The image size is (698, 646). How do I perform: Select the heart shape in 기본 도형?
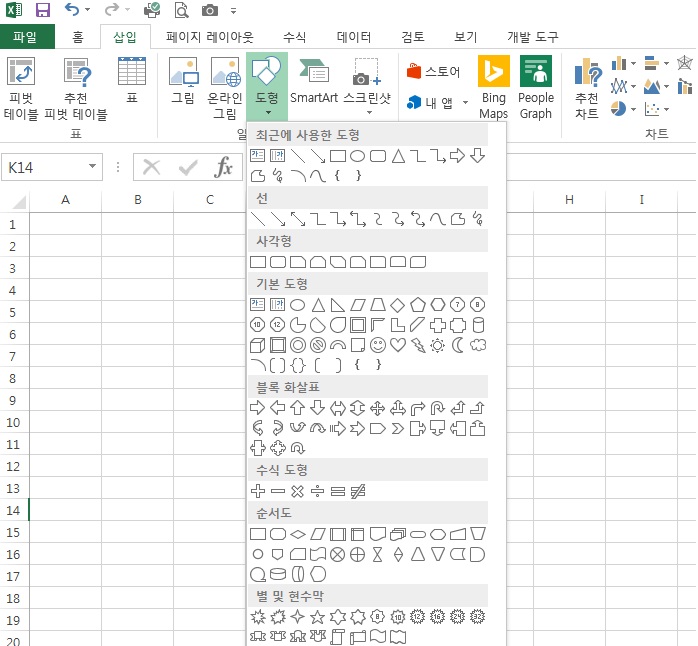click(398, 345)
